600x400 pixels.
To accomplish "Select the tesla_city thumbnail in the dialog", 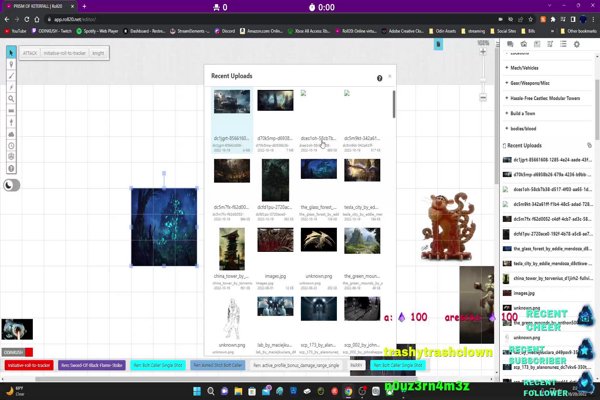I will (362, 170).
